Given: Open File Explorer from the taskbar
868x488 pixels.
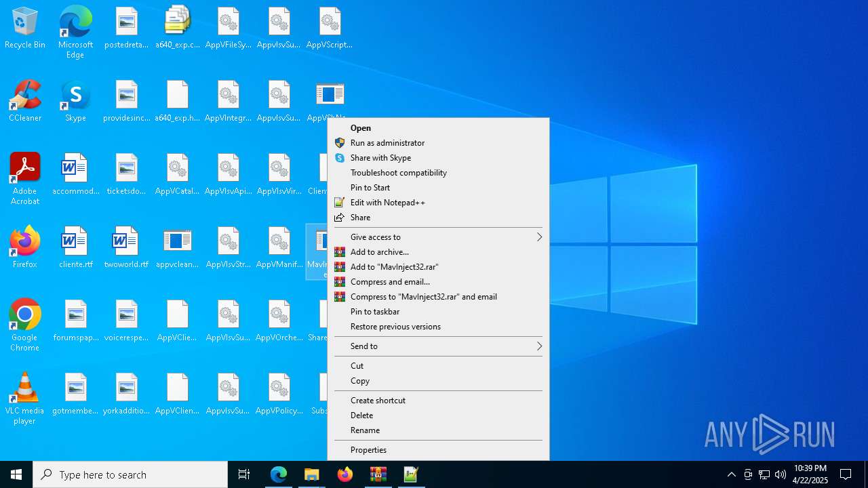Looking at the screenshot, I should coord(311,474).
